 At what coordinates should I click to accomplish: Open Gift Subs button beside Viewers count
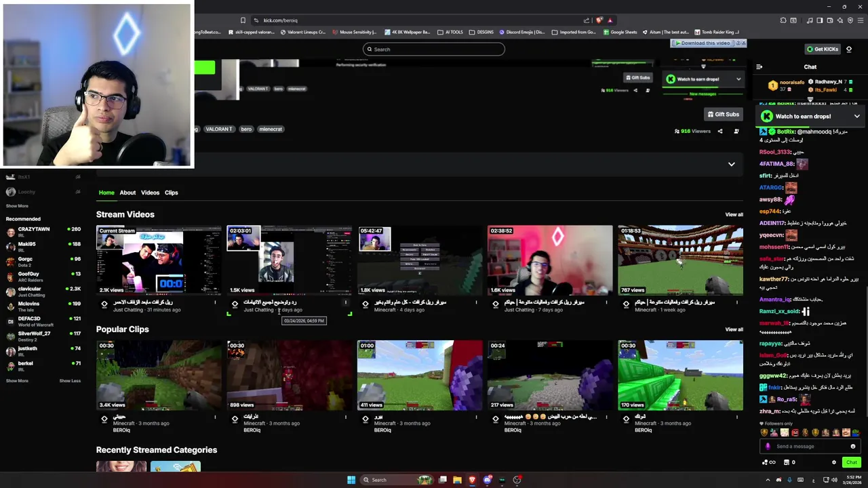pos(723,114)
